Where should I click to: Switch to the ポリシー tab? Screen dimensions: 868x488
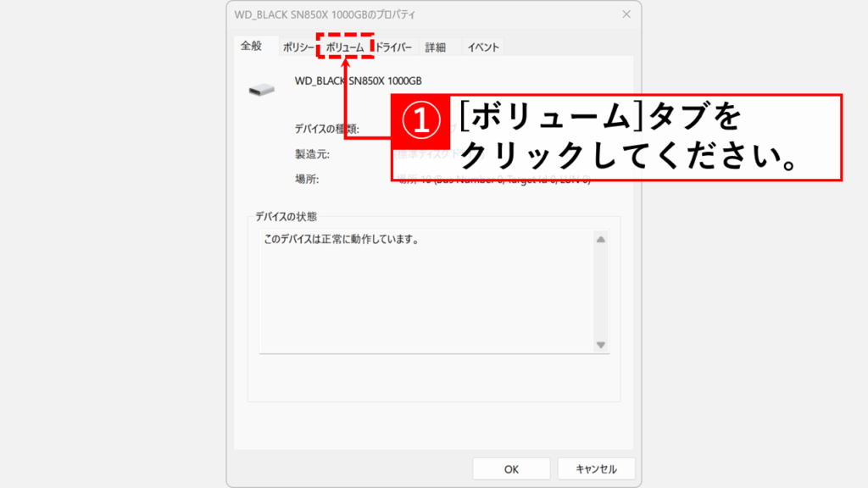click(298, 48)
